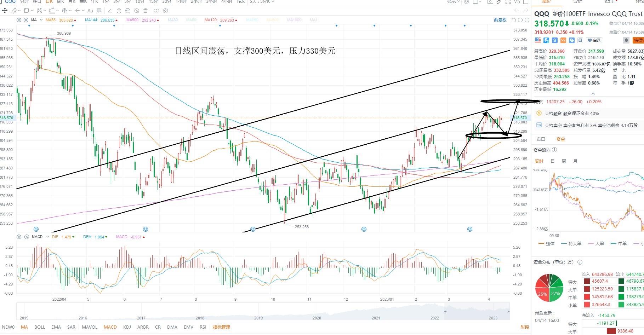Open 指标管理 indicator management
Screen dimensions: 644x335
click(221, 327)
